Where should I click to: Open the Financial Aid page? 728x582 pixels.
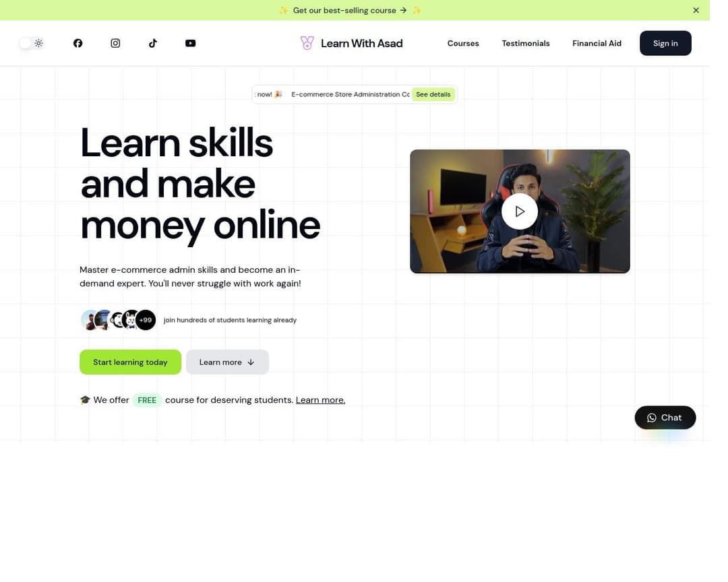coord(597,43)
